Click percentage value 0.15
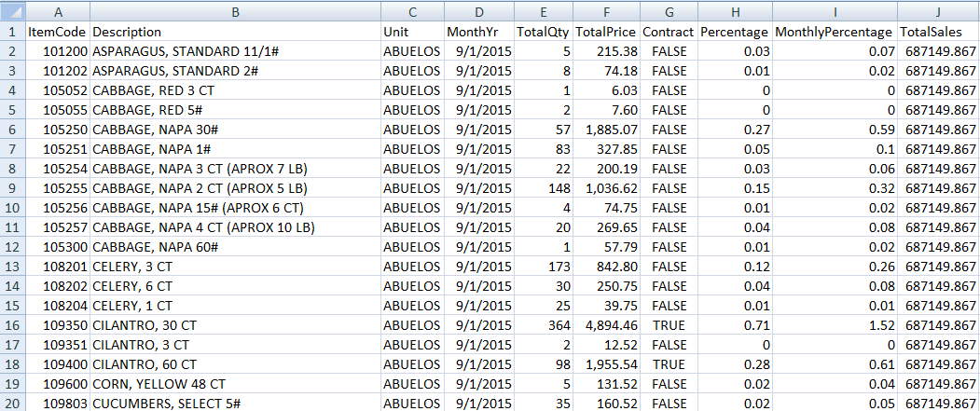Screen dimensions: 980x411 735,188
